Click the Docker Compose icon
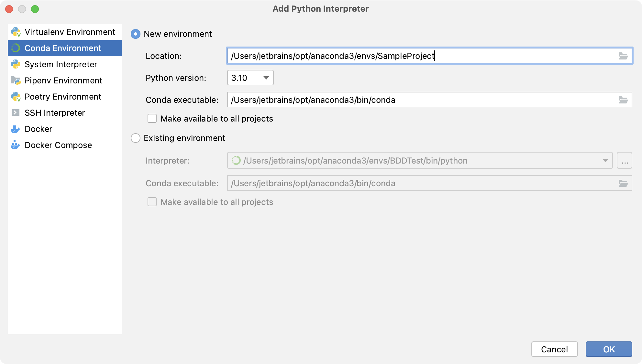 pyautogui.click(x=16, y=145)
